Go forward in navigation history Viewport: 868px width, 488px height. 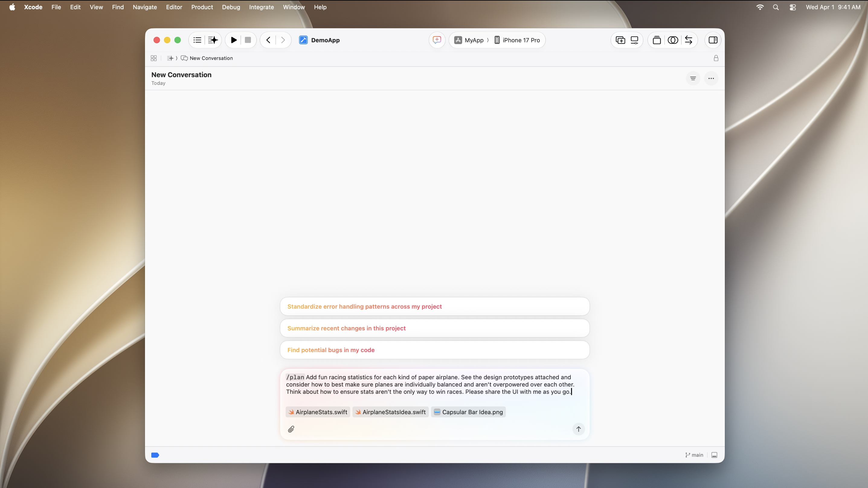tap(283, 40)
